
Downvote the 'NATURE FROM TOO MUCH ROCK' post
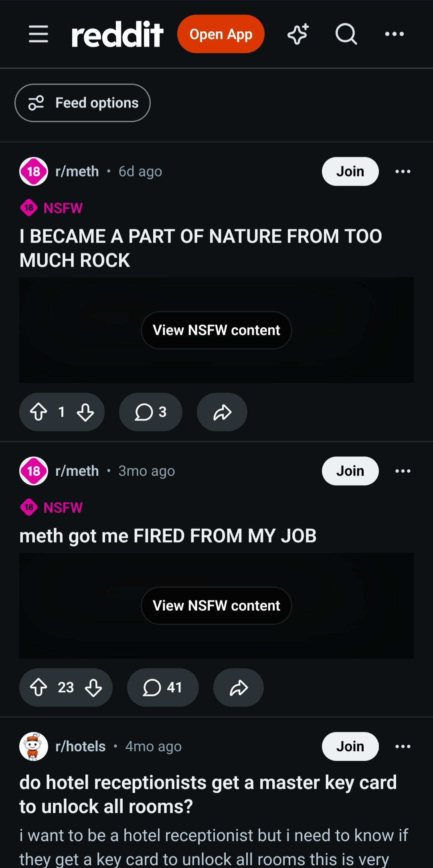pos(85,412)
